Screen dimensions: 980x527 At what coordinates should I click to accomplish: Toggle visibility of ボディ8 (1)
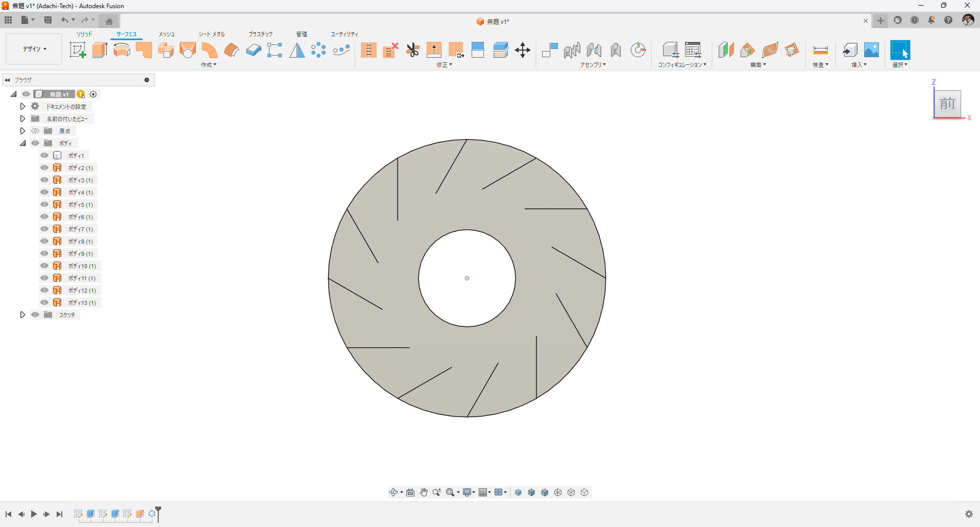[44, 241]
